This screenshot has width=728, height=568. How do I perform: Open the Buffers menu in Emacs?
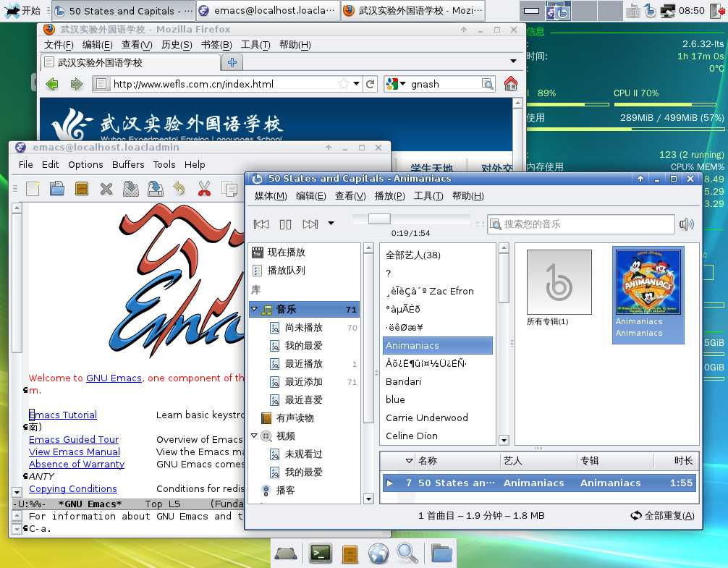click(128, 165)
